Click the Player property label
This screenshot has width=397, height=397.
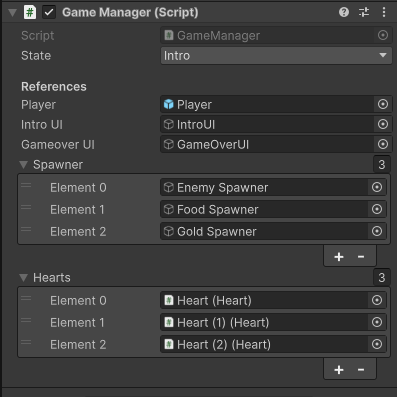[38, 105]
